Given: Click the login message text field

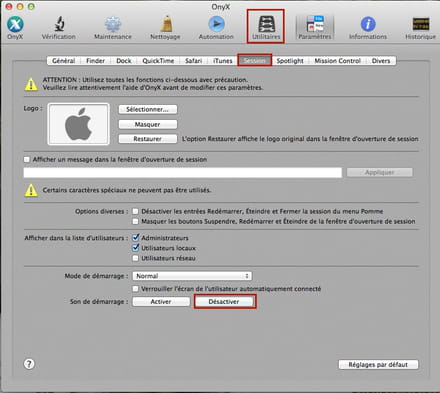Looking at the screenshot, I should click(x=183, y=173).
